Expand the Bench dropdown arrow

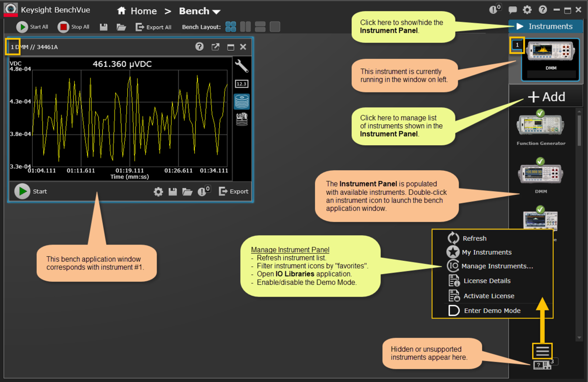[216, 12]
